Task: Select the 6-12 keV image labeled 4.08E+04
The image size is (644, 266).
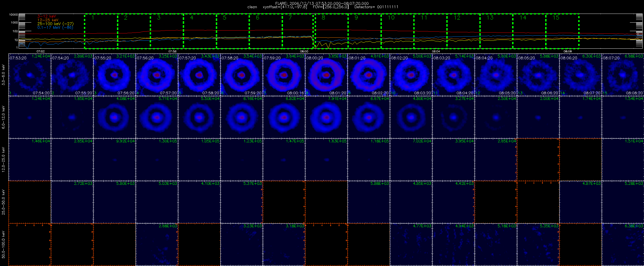Action: pyautogui.click(x=114, y=117)
